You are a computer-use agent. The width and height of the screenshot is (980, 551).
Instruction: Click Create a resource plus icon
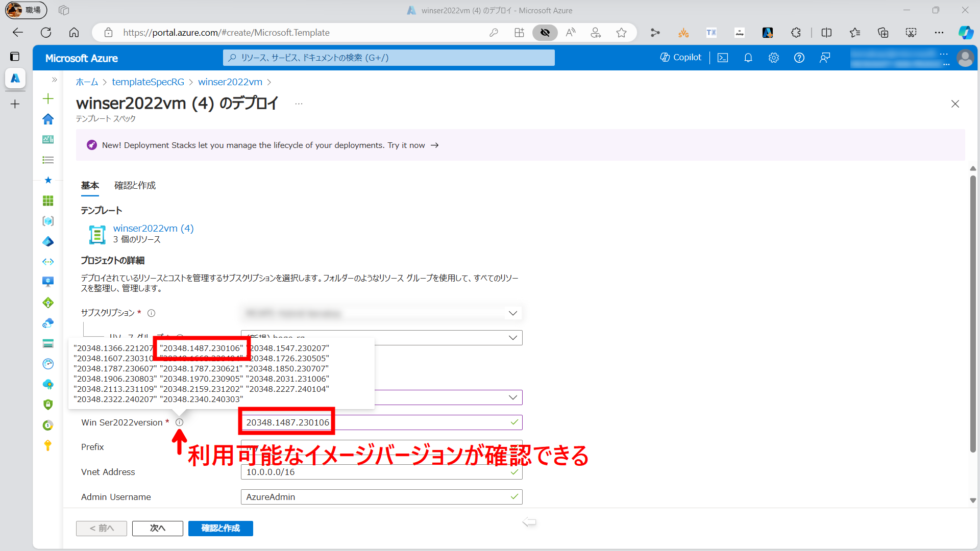(48, 98)
